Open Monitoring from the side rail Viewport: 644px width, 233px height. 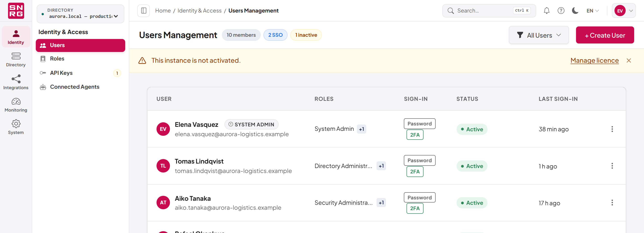click(16, 105)
